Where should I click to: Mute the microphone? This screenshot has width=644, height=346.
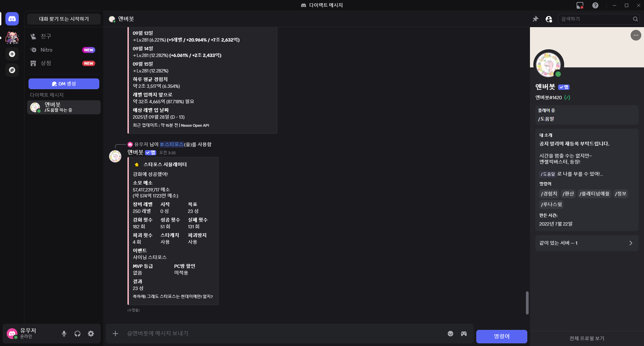(64, 334)
